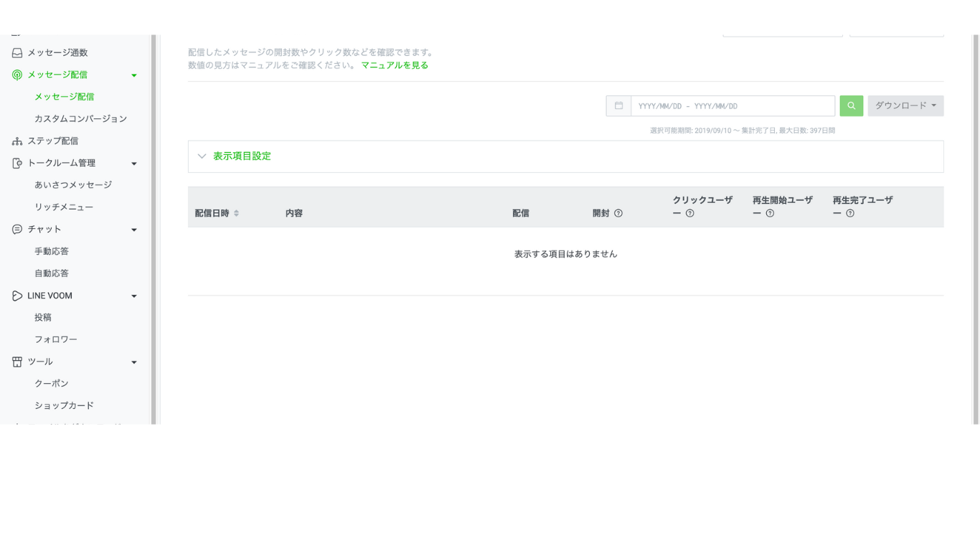Click the チャット speech bubble icon
The width and height of the screenshot is (980, 551).
click(x=17, y=230)
